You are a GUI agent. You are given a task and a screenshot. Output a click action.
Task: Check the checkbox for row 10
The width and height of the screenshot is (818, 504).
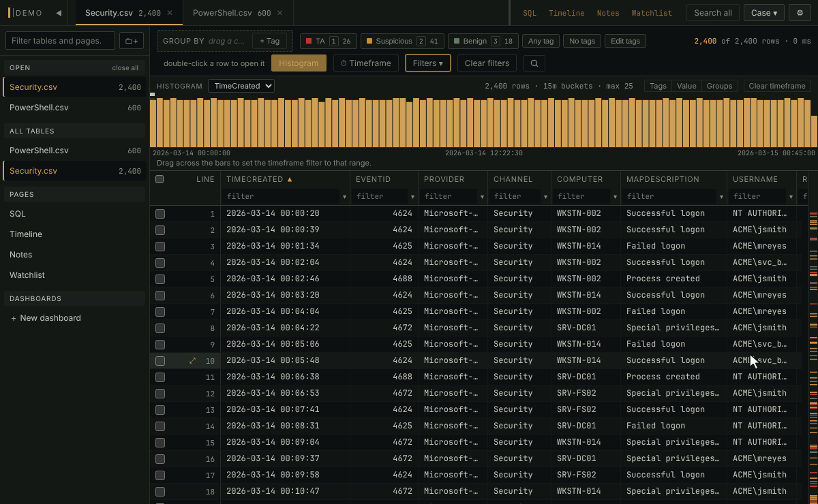(x=160, y=360)
